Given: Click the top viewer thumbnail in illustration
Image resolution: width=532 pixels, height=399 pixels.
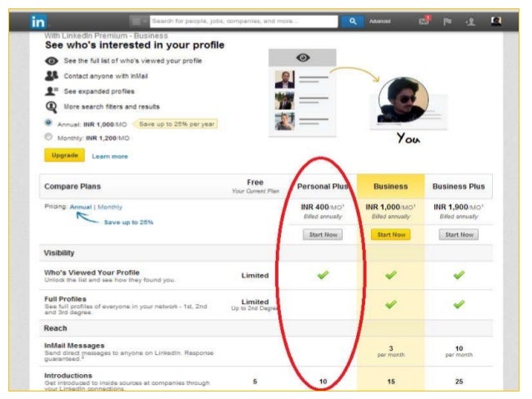Looking at the screenshot, I should tap(284, 79).
